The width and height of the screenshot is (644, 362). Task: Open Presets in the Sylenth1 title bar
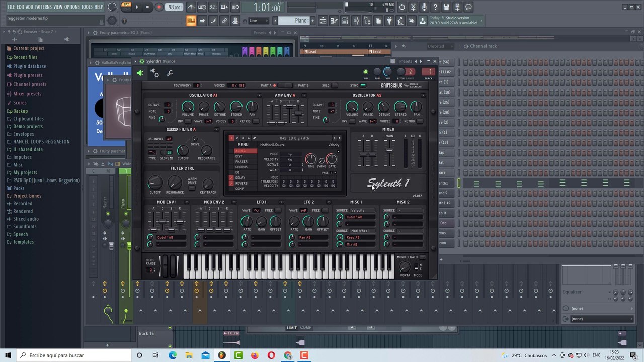click(x=405, y=61)
